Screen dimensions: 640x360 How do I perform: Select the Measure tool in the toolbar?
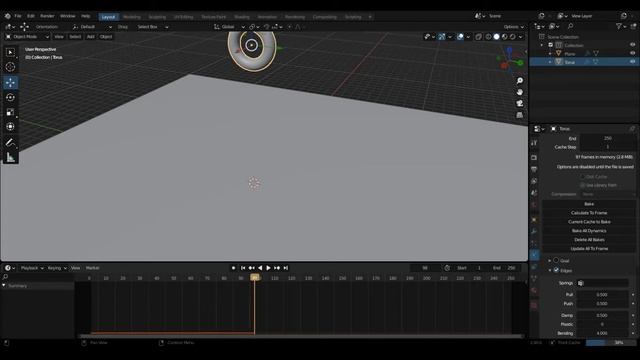tap(10, 158)
